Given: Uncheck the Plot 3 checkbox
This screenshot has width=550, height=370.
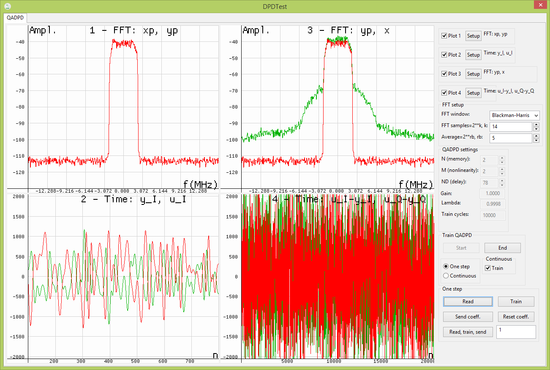Looking at the screenshot, I should pyautogui.click(x=444, y=74).
